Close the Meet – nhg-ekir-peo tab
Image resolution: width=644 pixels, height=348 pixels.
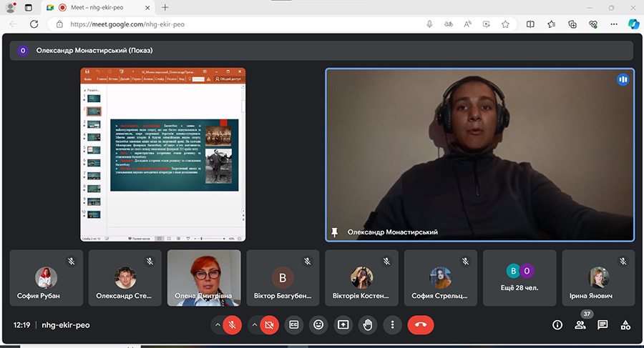coord(147,7)
